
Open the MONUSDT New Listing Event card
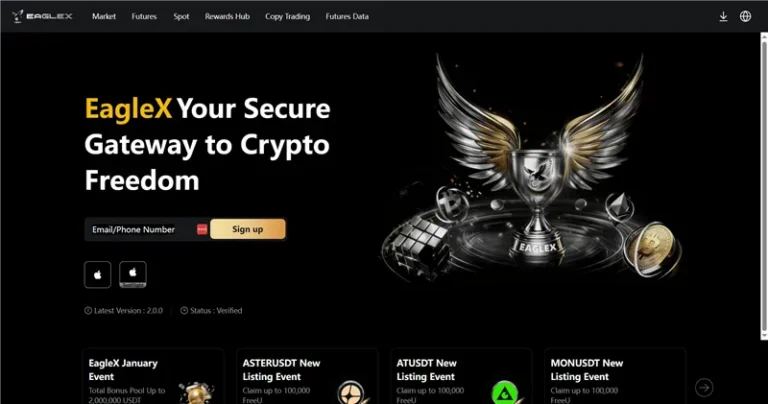click(x=615, y=376)
